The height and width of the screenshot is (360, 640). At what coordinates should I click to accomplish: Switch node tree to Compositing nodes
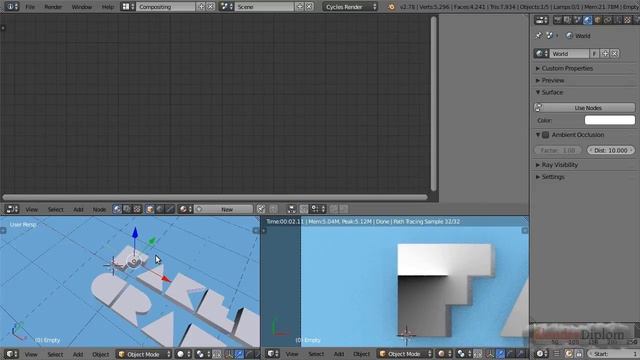127,209
